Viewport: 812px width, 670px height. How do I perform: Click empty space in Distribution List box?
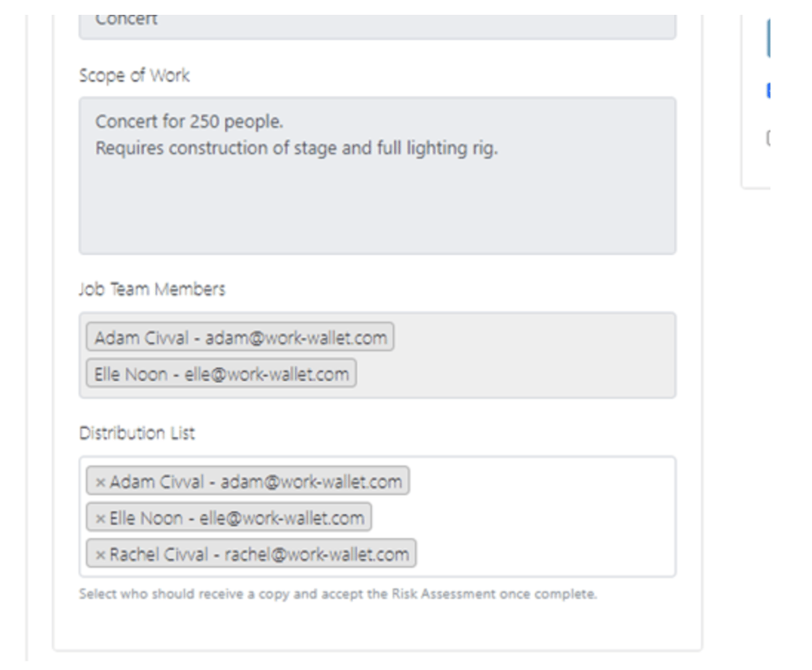(x=544, y=516)
